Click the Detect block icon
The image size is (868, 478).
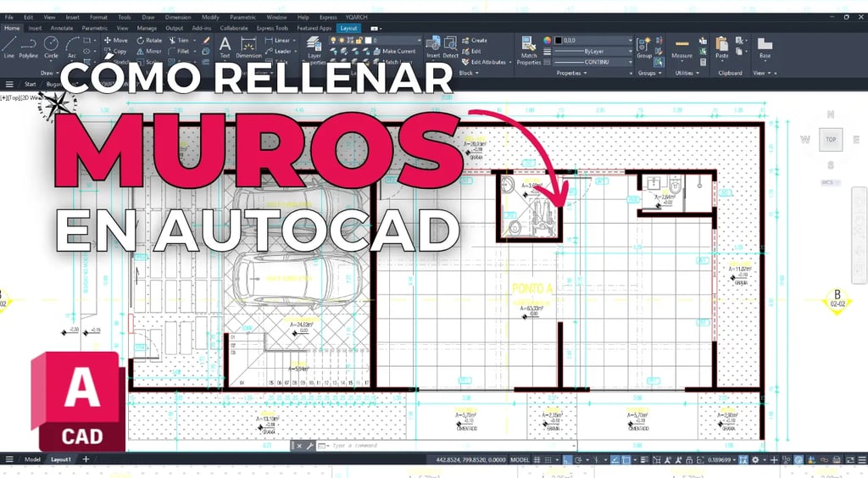(x=451, y=47)
